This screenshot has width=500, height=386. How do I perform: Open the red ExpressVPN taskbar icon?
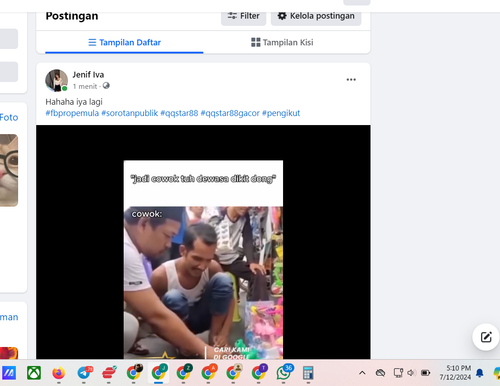109,373
